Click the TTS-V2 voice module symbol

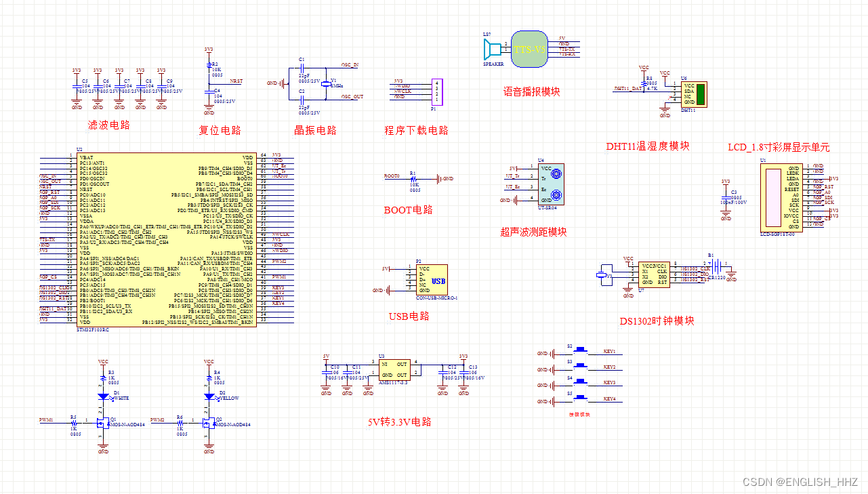[x=529, y=49]
